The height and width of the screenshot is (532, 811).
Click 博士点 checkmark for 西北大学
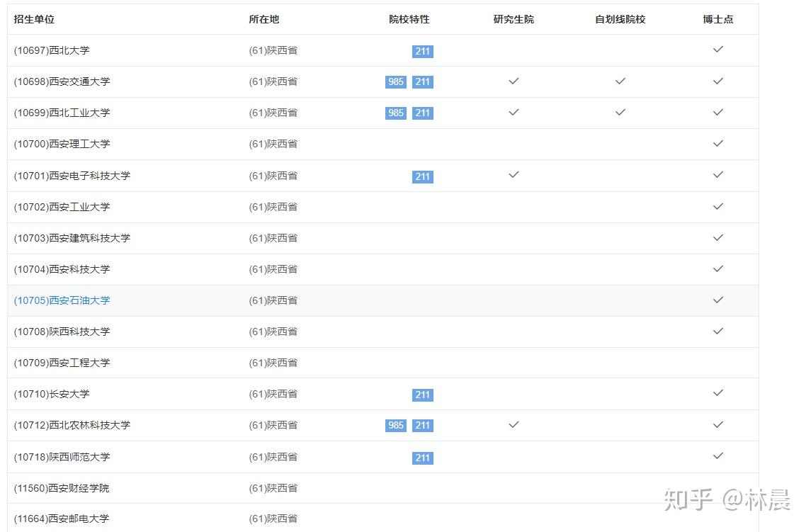718,50
